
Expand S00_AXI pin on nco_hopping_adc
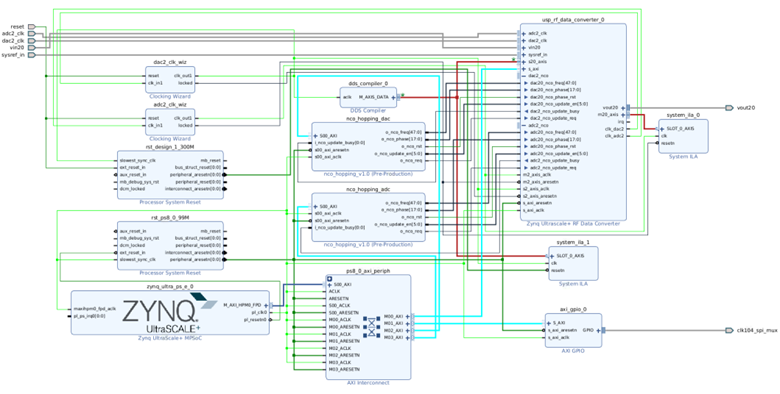(x=315, y=206)
